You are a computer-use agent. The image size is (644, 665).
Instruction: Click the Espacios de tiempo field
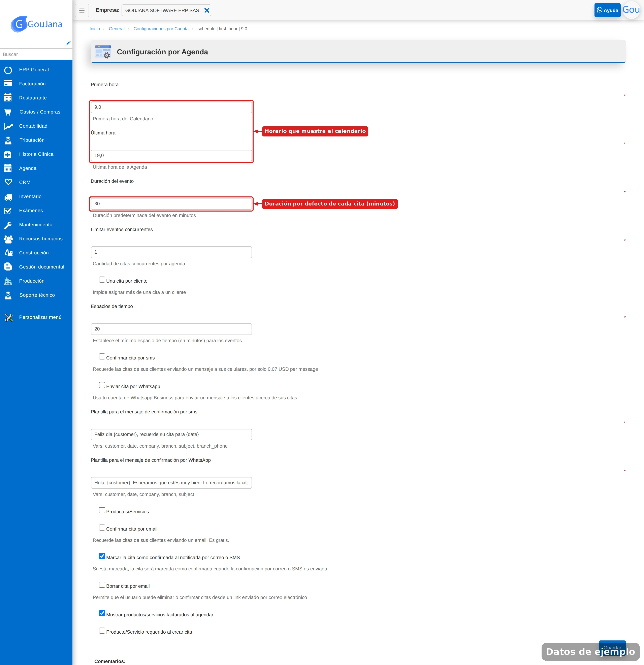click(x=171, y=329)
